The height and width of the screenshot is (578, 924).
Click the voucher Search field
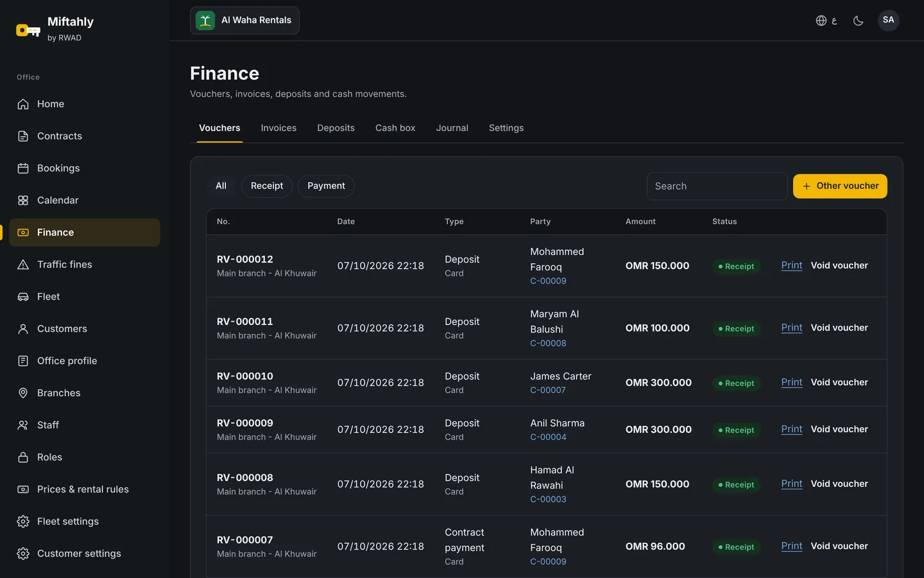(717, 186)
